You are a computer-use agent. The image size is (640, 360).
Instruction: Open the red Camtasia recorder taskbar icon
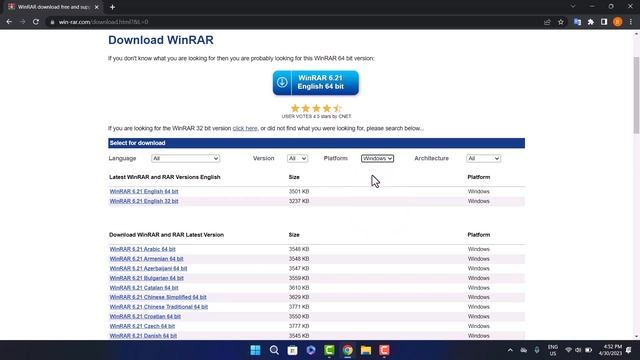[x=384, y=350]
